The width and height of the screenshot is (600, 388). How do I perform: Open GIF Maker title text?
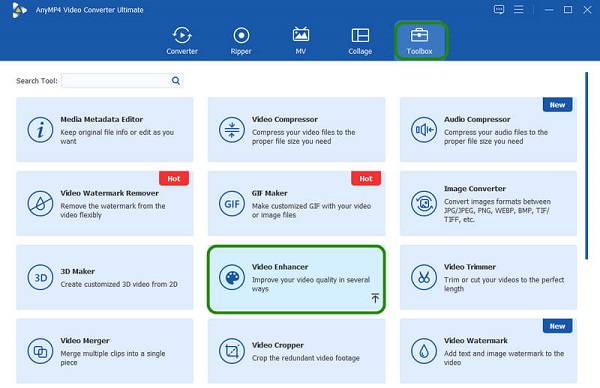[269, 193]
